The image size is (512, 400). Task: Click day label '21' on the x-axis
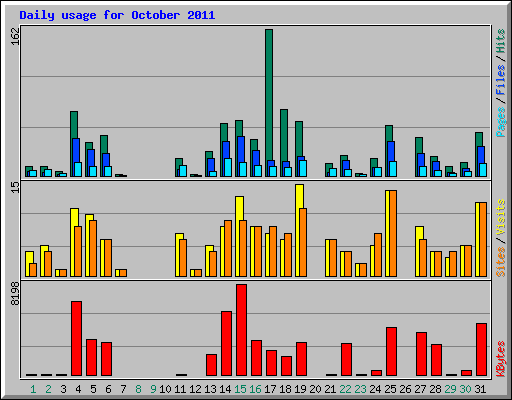(x=330, y=389)
